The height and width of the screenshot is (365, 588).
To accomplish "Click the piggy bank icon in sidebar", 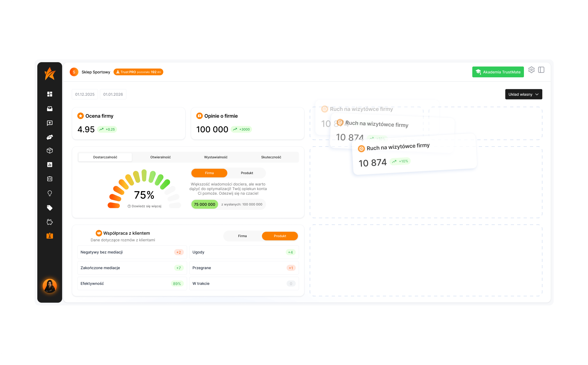I will coord(50,222).
